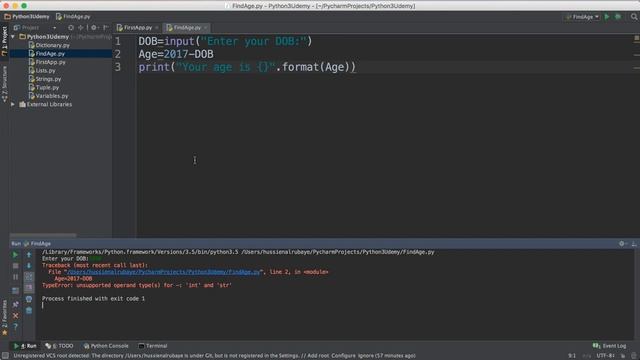The image size is (640, 360).
Task: Expand External Libraries node
Action: (x=13, y=104)
